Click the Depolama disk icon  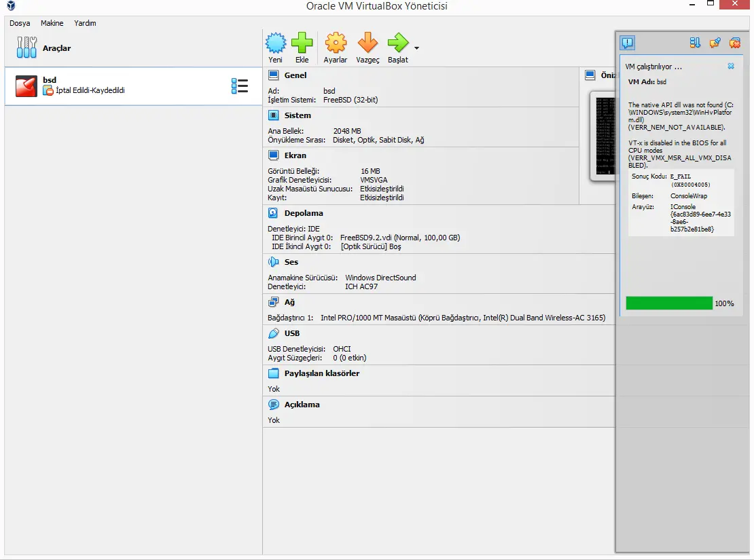273,213
